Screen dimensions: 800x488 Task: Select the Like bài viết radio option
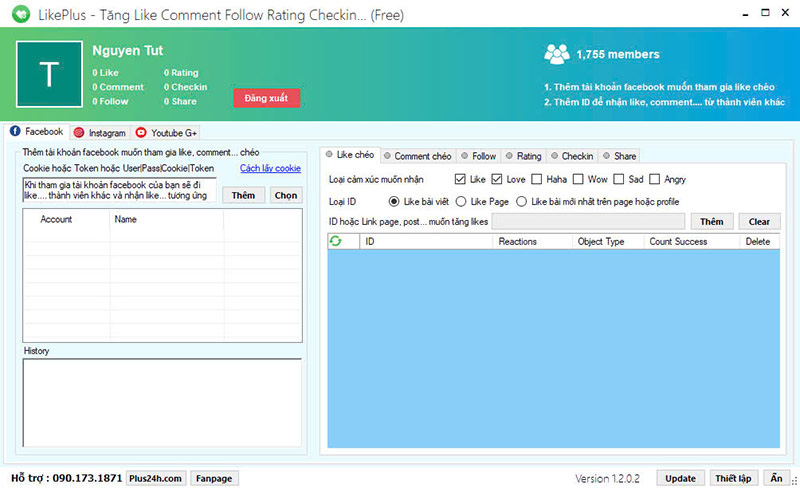[x=394, y=202]
